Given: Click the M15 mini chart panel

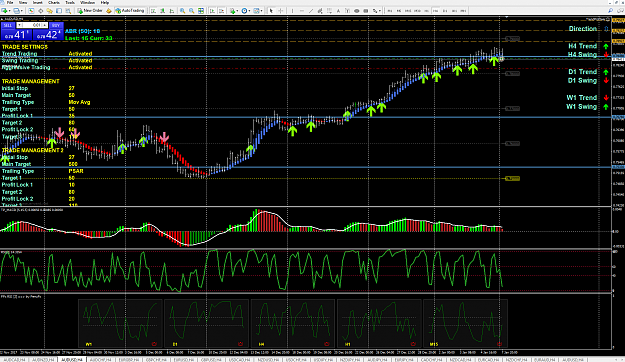Looking at the screenshot, I should [x=465, y=323].
